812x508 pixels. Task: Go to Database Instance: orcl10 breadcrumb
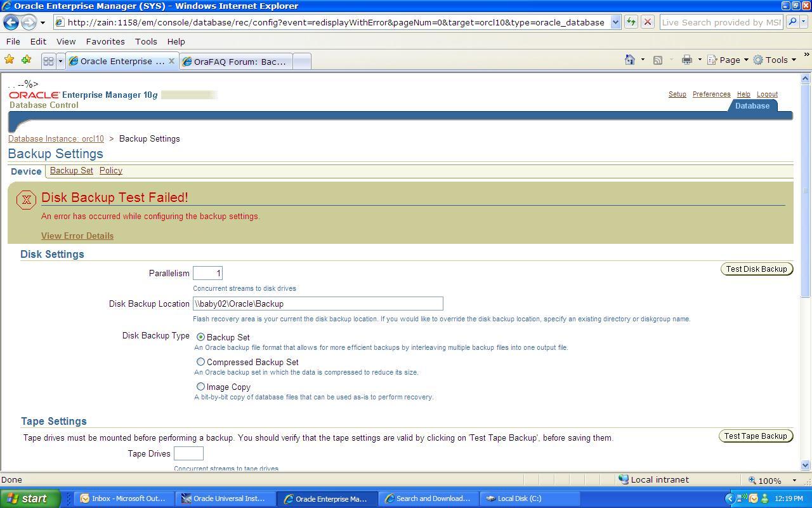(x=56, y=138)
